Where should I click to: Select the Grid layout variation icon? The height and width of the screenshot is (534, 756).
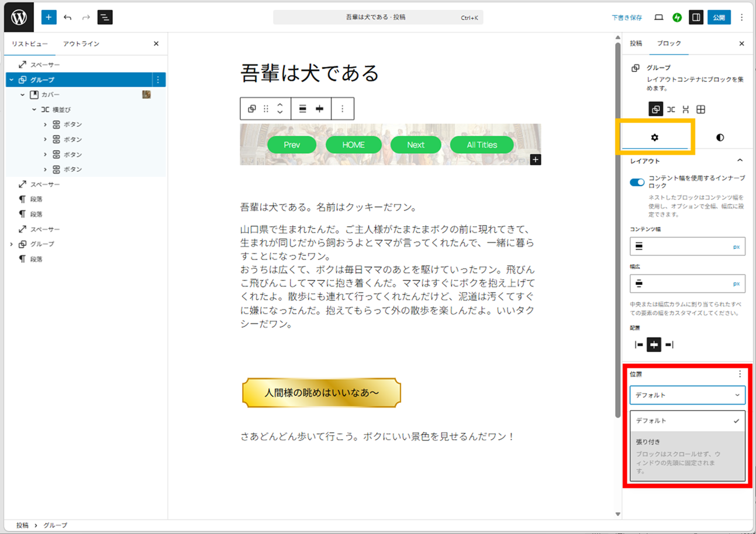click(701, 109)
